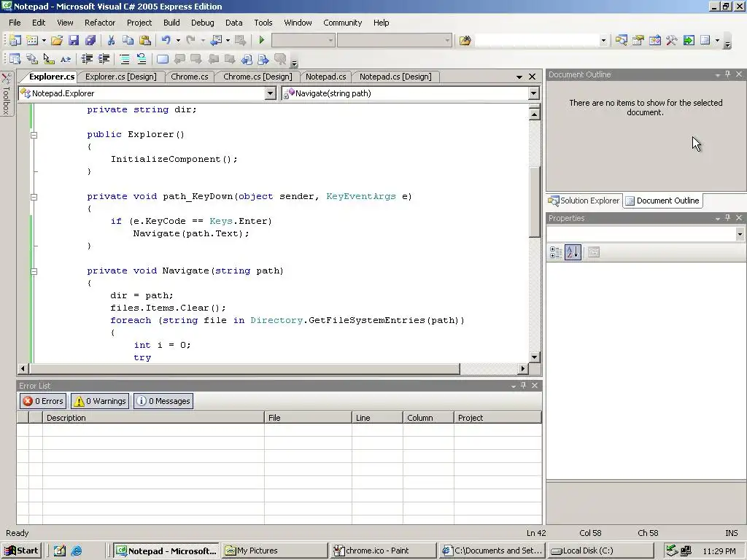Screen dimensions: 747x560
Task: Comment out the selected lines icon
Action: (124, 59)
